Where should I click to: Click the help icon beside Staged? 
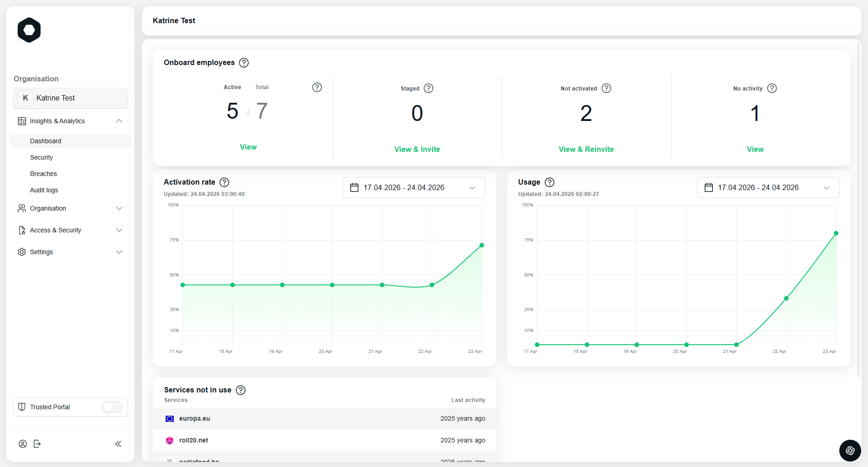[x=429, y=88]
